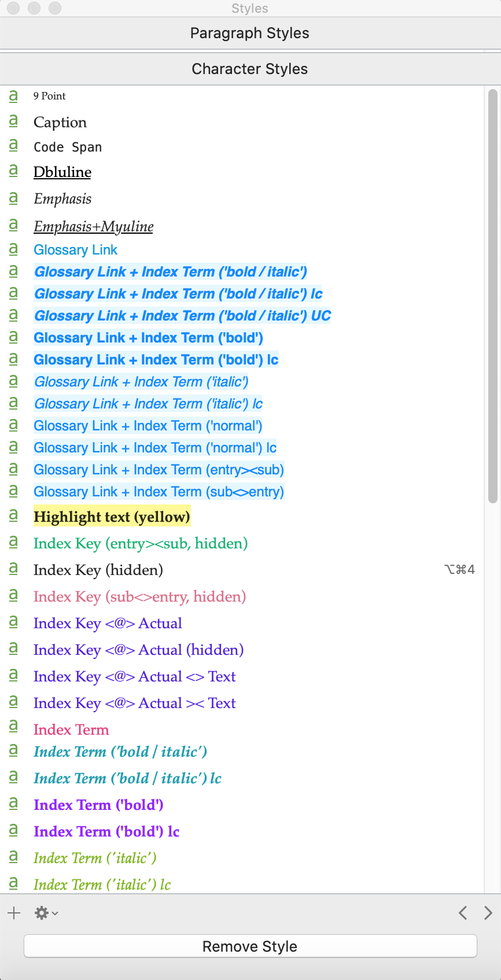Open the gear actions menu
501x980 pixels.
click(46, 913)
